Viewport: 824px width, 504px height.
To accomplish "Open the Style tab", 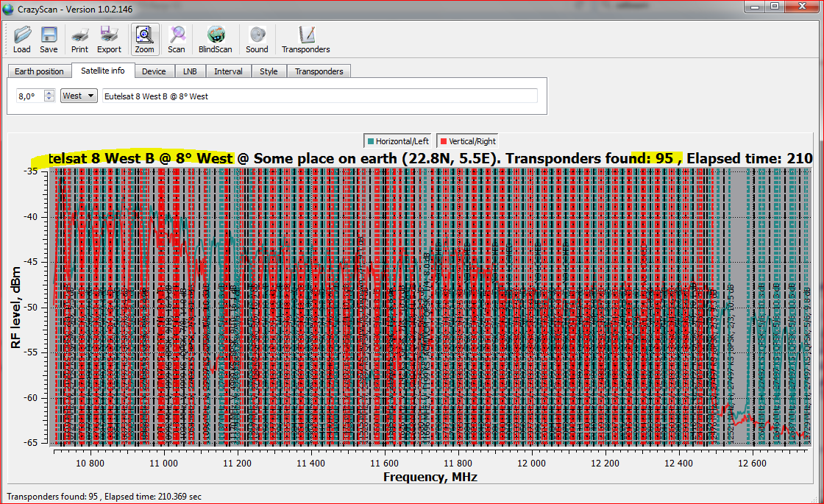I will click(x=269, y=71).
